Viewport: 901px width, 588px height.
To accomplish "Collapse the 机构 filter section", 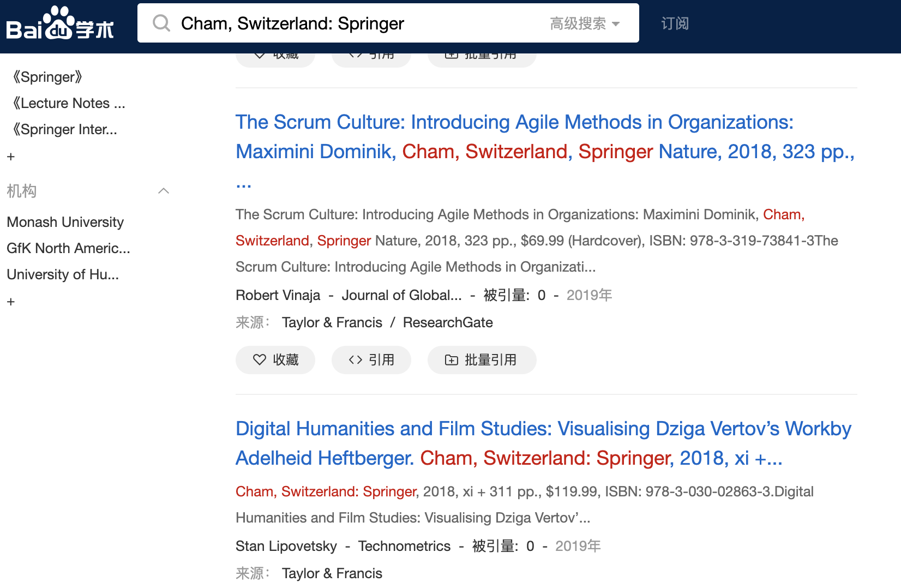I will 164,191.
